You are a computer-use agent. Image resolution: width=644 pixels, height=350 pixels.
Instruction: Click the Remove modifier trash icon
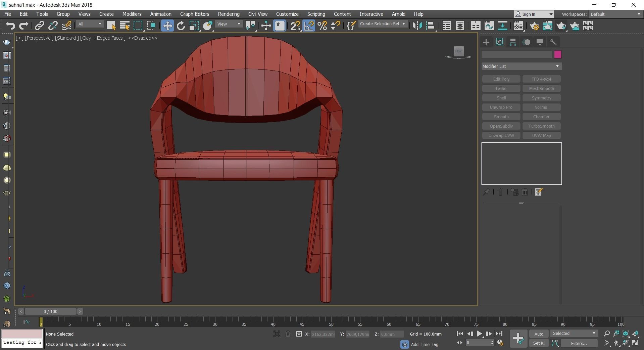(x=525, y=192)
